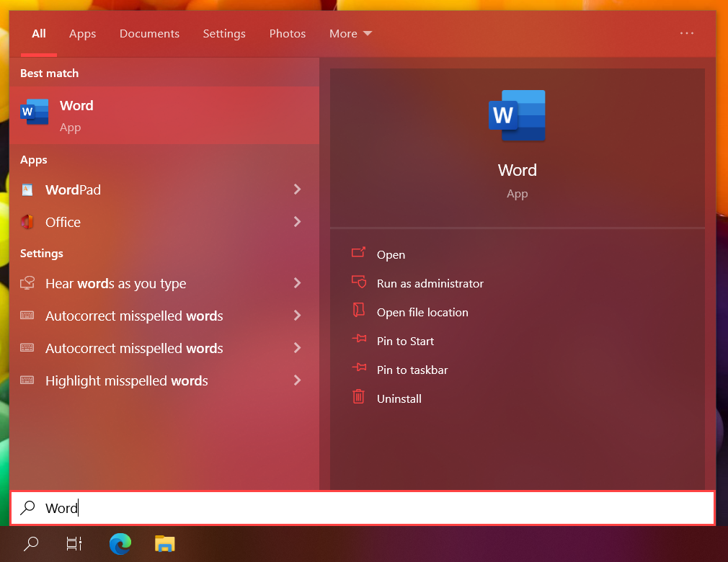Open Task View on the taskbar
Screen dimensions: 728x562
(x=74, y=543)
